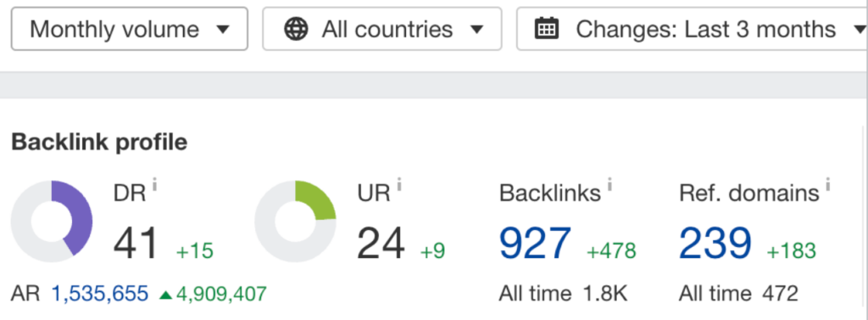This screenshot has width=868, height=320.
Task: Click the Backlinks All time 1.8K value
Action: point(605,294)
